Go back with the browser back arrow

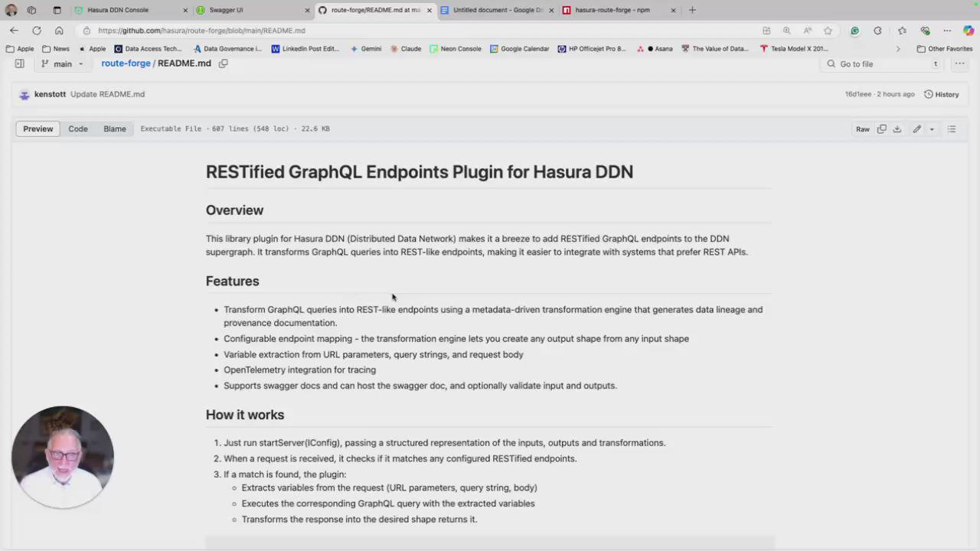[14, 31]
